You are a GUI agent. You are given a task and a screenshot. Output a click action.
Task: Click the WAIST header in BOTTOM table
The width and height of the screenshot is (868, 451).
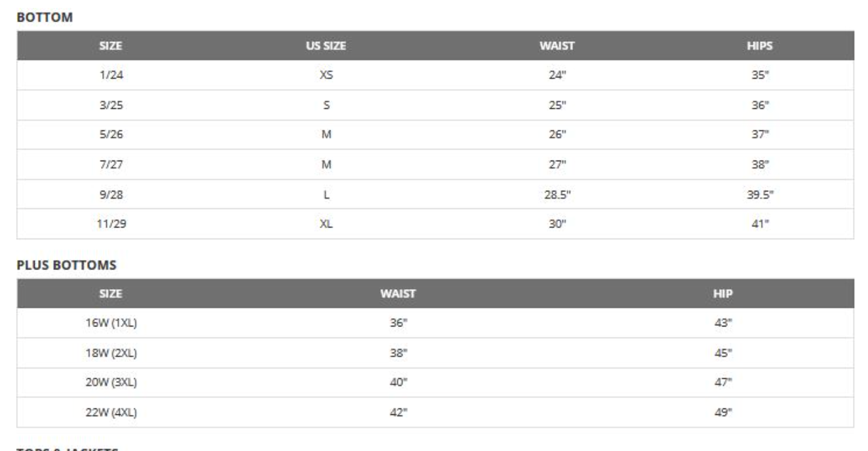(557, 46)
